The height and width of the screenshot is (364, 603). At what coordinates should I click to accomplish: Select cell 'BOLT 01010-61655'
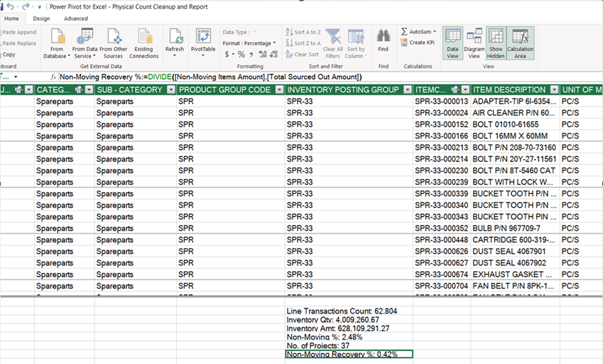515,124
